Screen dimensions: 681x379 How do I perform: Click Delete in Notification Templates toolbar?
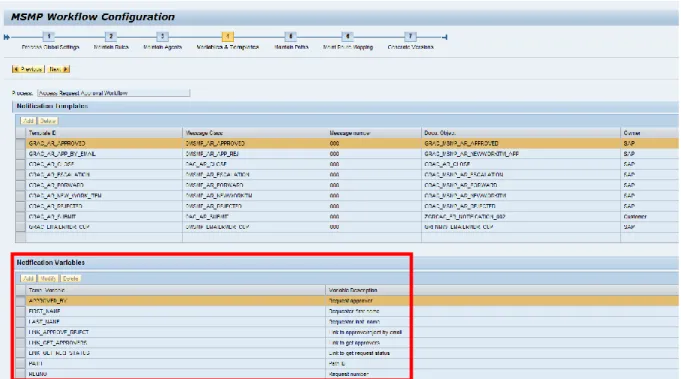[x=48, y=121]
